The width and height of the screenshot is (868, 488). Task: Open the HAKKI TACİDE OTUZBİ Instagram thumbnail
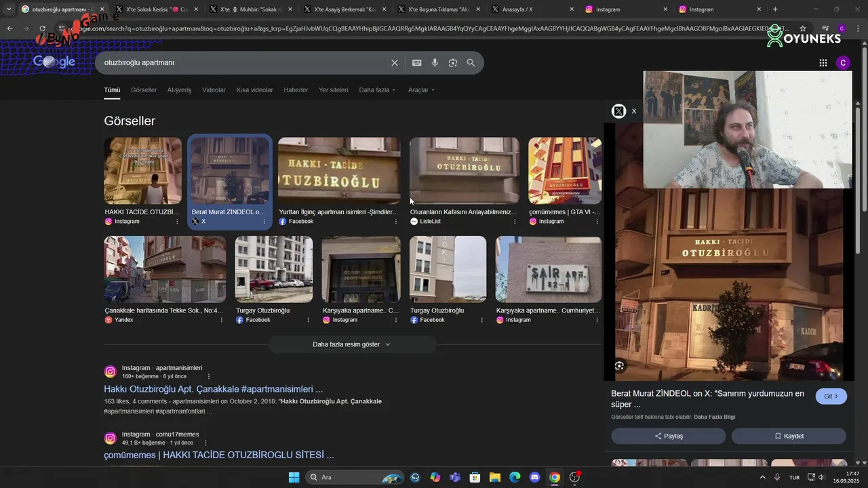[142, 171]
